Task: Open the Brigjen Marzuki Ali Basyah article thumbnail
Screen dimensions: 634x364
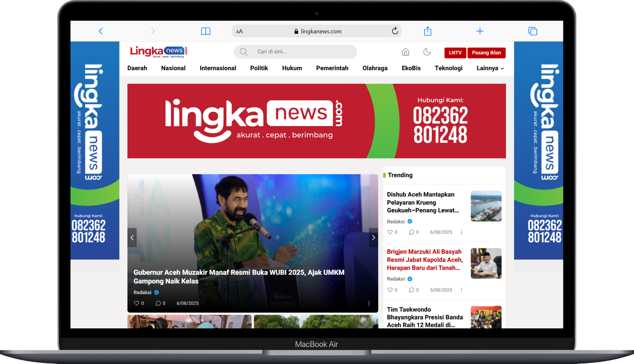Action: 486,263
